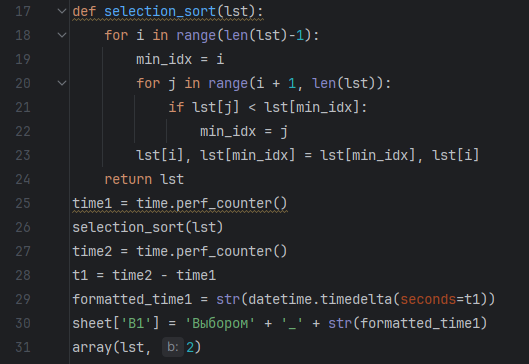Click the selection_sort(lst) call on line 26
Screen dimensions: 529x364
pos(148,227)
